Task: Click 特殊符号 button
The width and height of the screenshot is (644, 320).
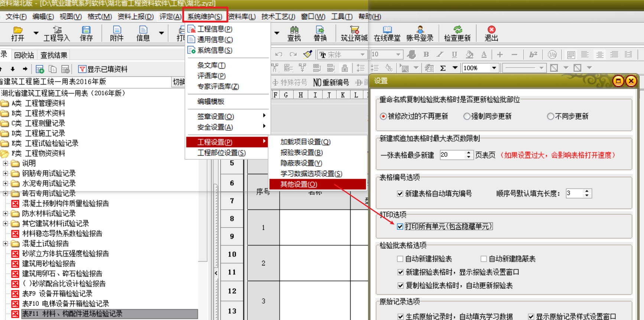Action: coord(290,82)
